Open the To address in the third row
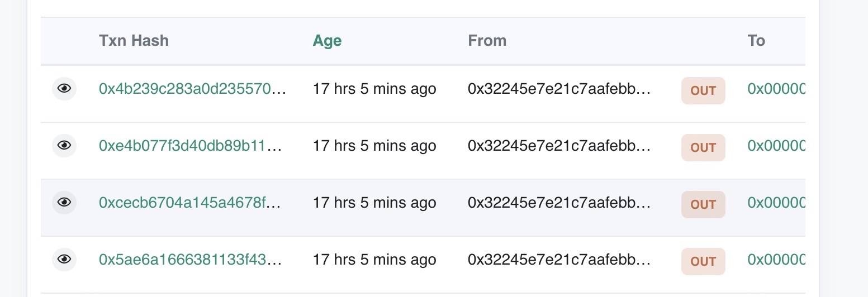The width and height of the screenshot is (868, 297). coord(776,203)
